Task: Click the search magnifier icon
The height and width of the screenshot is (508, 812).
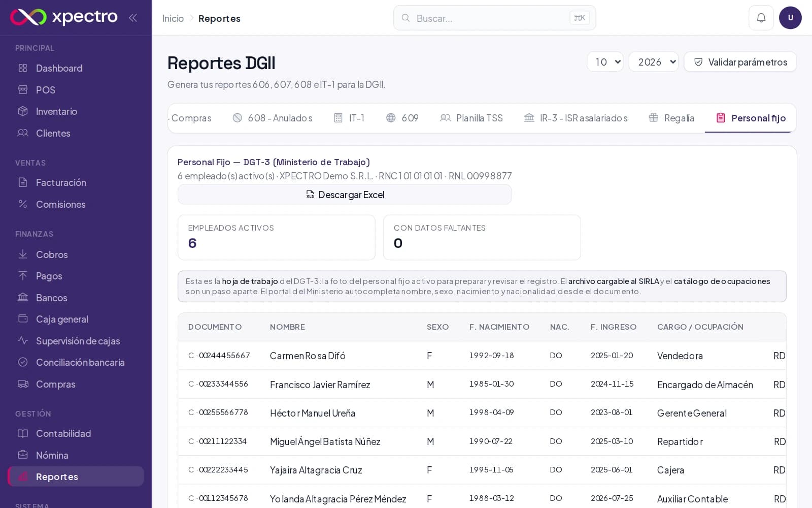Action: [405, 18]
